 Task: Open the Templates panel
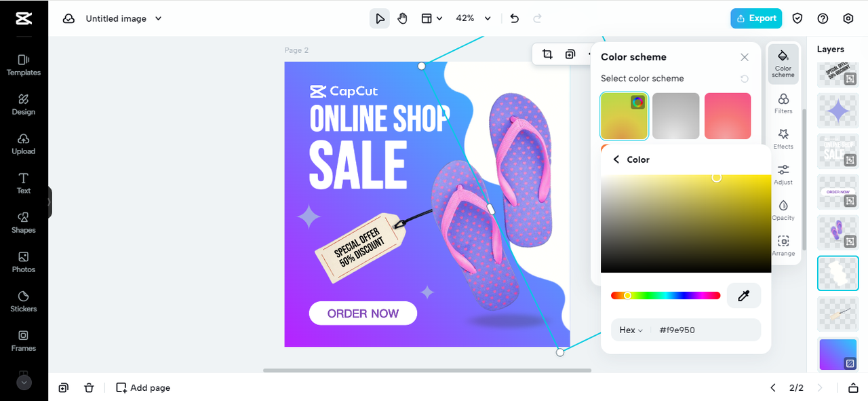coord(24,65)
